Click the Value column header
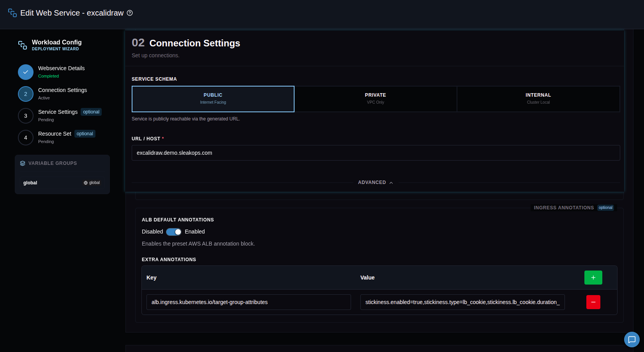 (x=367, y=278)
